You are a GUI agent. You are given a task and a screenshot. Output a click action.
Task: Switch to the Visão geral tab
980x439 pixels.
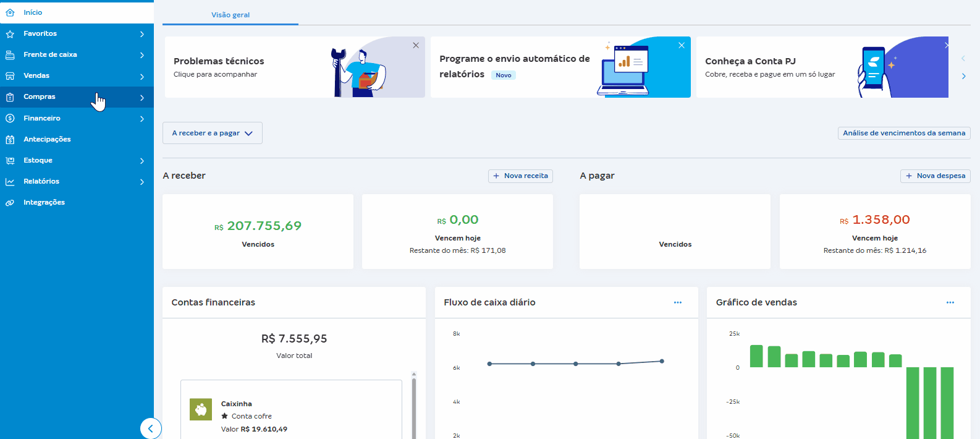230,15
